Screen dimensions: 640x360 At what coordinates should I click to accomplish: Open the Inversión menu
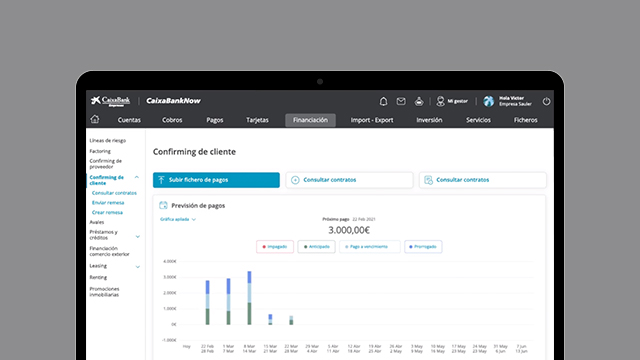tap(429, 120)
